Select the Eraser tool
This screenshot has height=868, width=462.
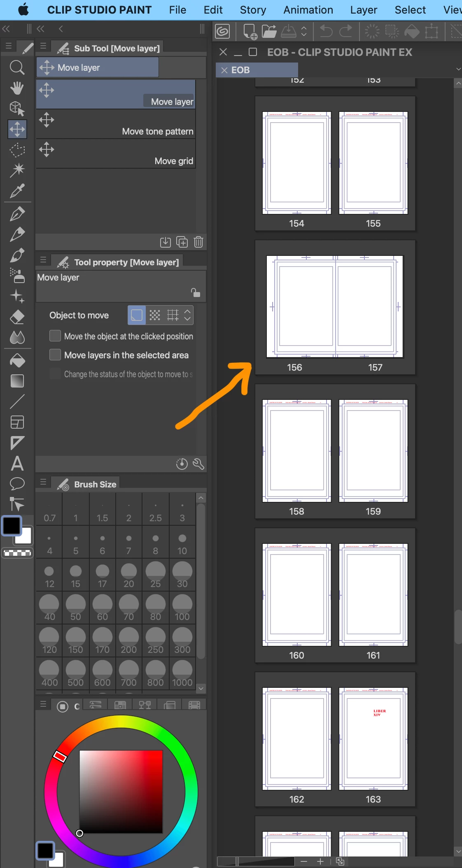[17, 317]
